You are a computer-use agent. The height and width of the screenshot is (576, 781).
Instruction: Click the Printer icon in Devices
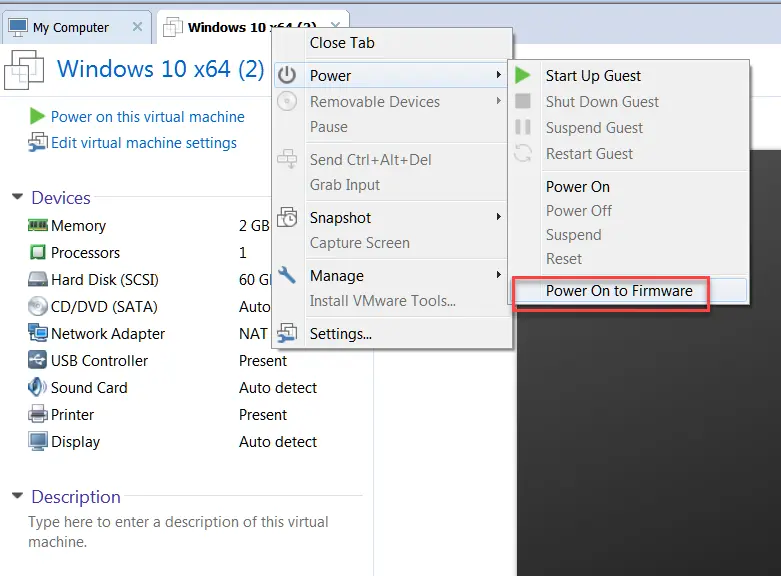click(38, 414)
